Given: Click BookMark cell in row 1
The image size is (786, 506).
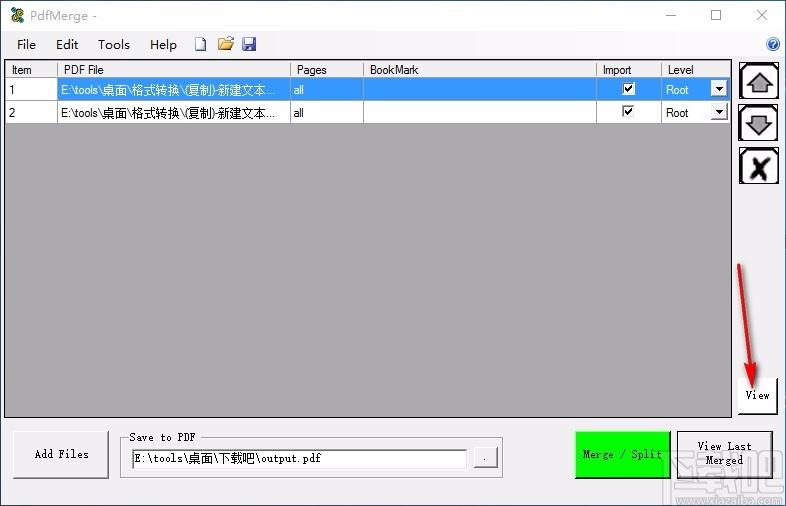Looking at the screenshot, I should pos(480,90).
